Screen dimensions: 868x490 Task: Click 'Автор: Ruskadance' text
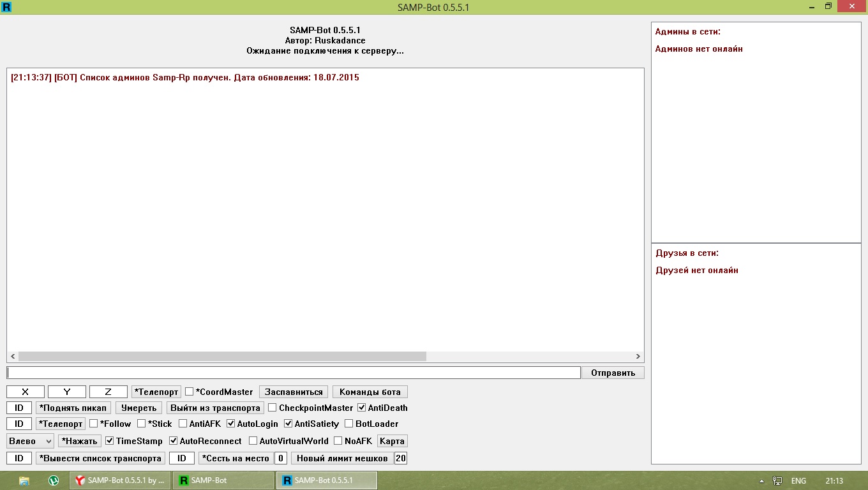[x=325, y=41]
